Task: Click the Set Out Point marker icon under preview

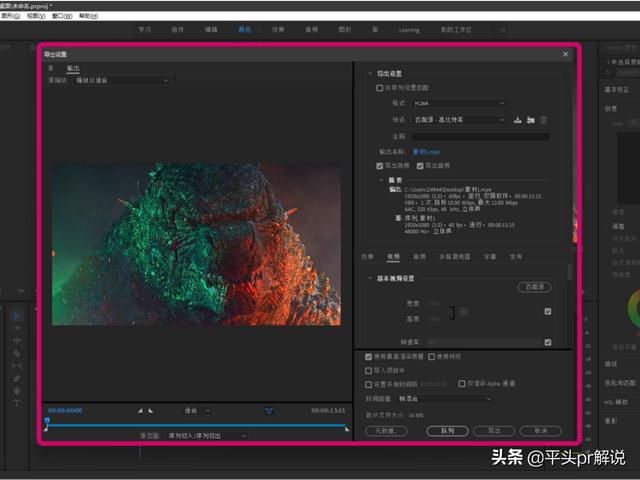Action: tap(151, 411)
